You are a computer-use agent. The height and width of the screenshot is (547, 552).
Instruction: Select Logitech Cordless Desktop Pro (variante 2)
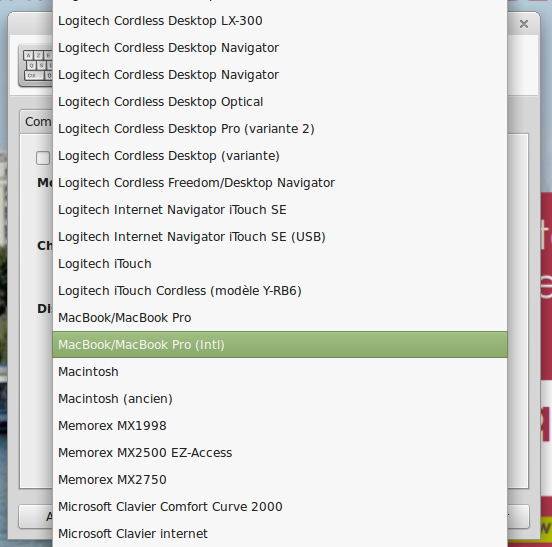point(280,129)
